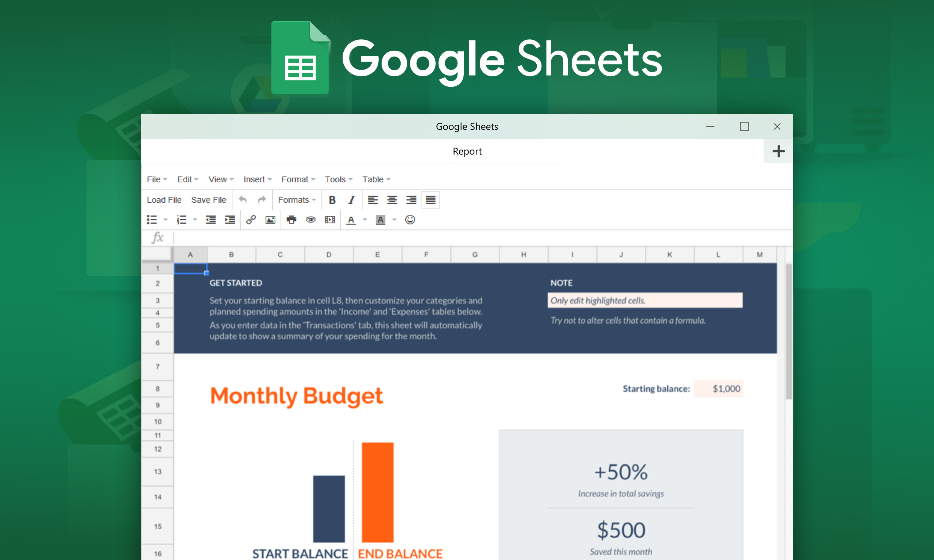Click the Load File button
The height and width of the screenshot is (560, 934).
click(164, 200)
